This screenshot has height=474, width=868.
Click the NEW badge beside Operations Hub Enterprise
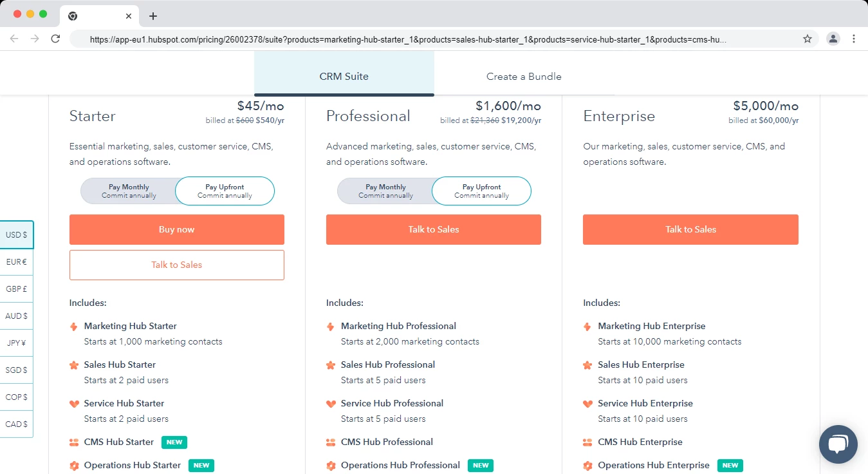pyautogui.click(x=730, y=466)
